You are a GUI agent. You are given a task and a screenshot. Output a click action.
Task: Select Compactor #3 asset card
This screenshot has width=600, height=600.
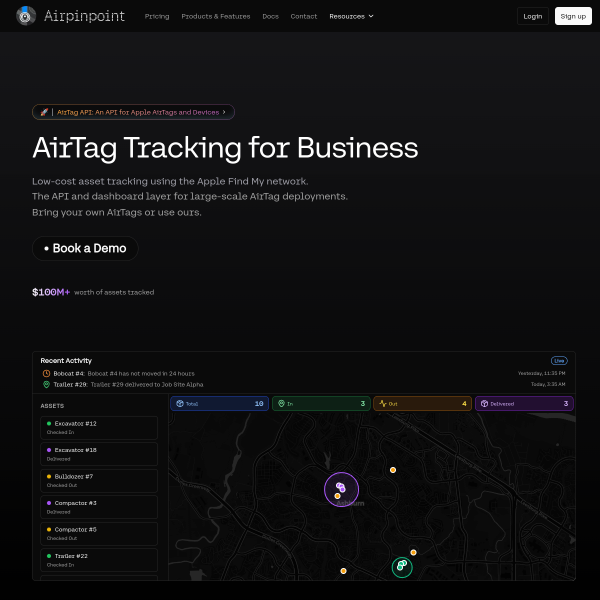point(99,507)
